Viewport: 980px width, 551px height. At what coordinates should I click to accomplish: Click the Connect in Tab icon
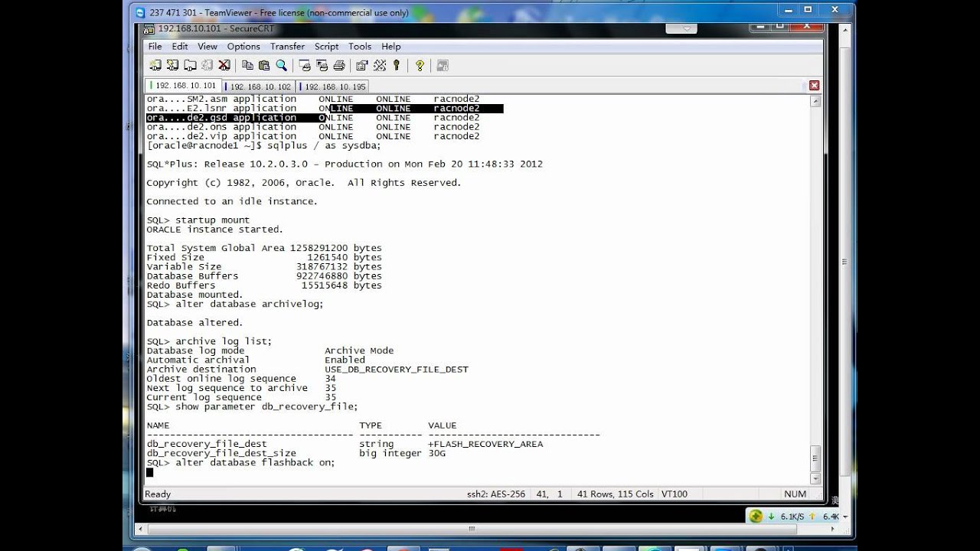tap(190, 66)
